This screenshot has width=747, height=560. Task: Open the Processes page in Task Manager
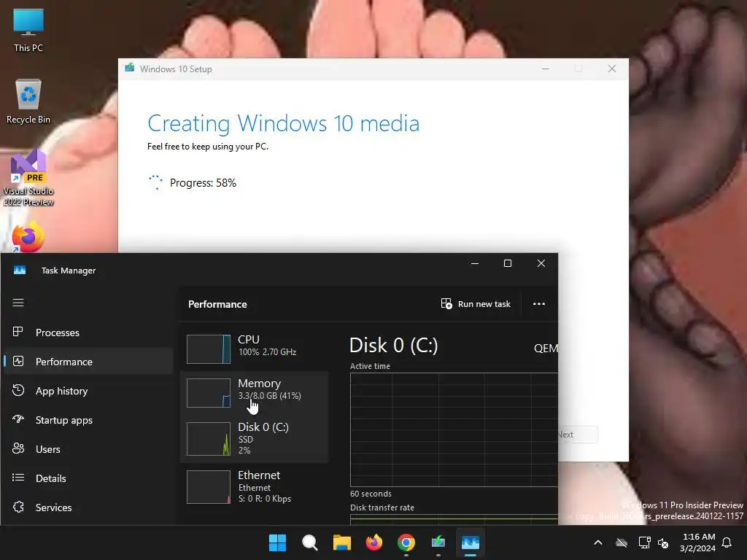click(x=88, y=332)
